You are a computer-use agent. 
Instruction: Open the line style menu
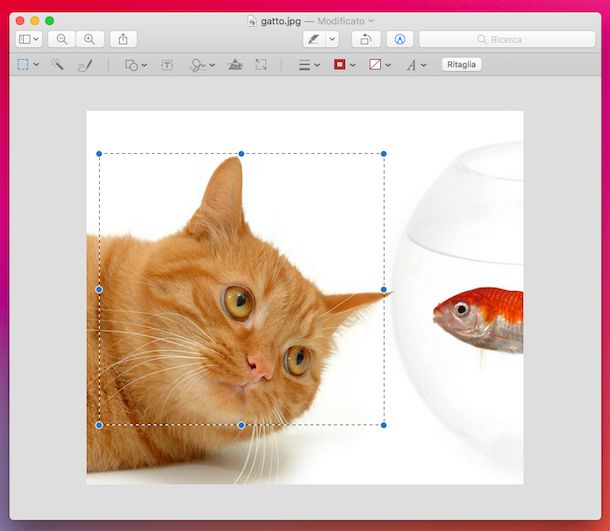(305, 65)
